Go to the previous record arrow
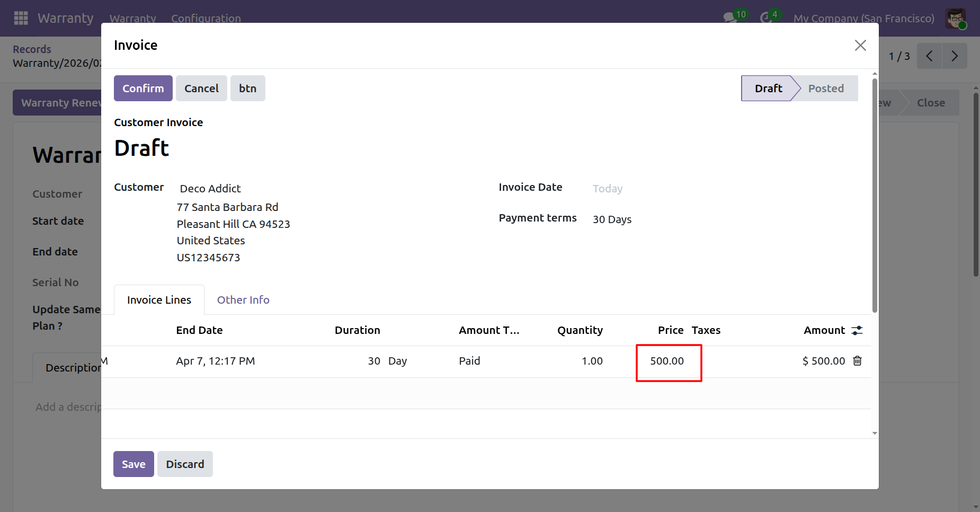Image resolution: width=980 pixels, height=512 pixels. [x=930, y=56]
